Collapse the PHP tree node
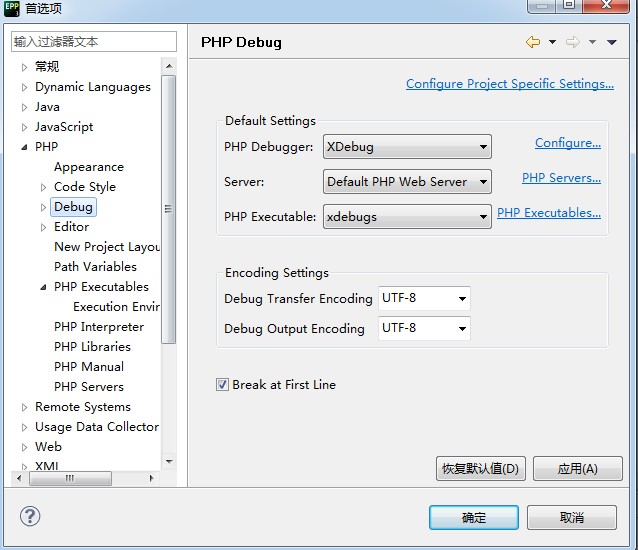The image size is (638, 550). pos(24,147)
